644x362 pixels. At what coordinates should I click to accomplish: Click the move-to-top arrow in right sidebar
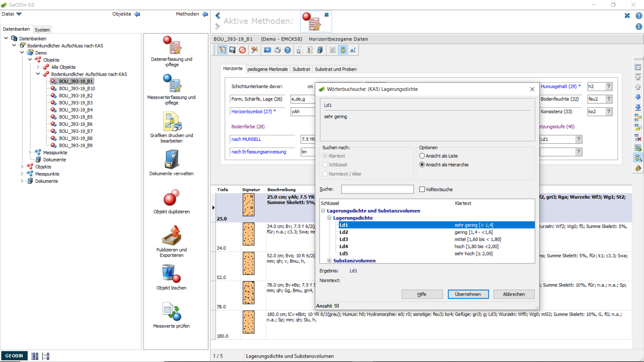(638, 77)
